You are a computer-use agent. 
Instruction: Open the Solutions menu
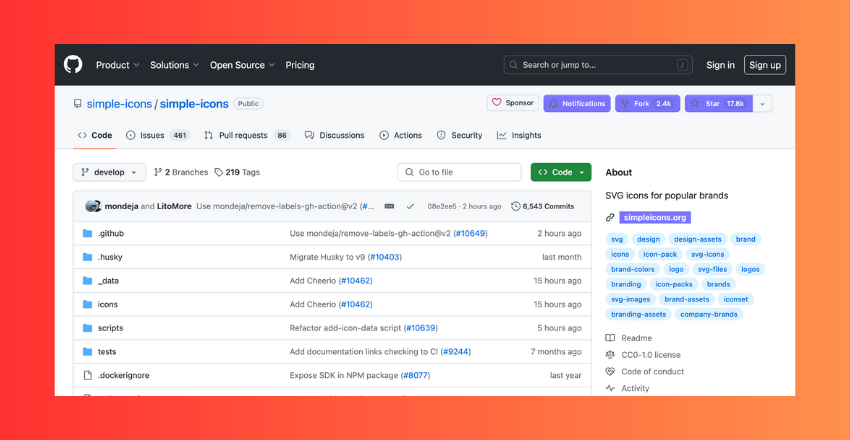[175, 65]
